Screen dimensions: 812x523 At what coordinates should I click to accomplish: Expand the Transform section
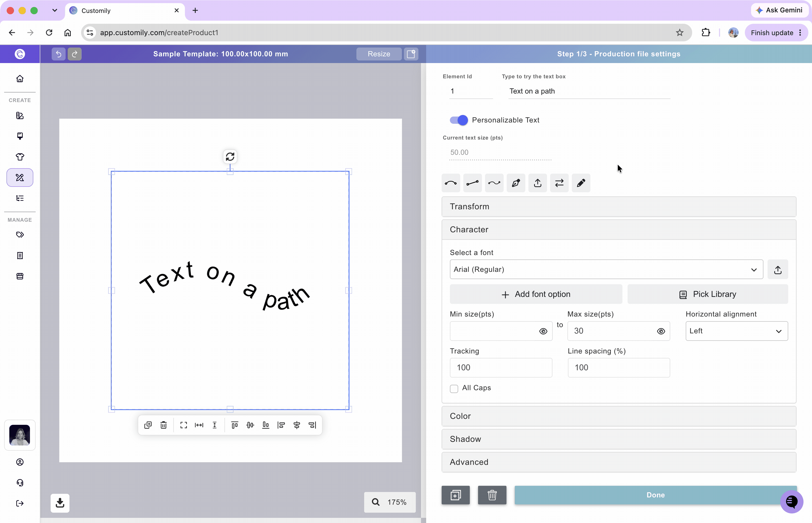pyautogui.click(x=619, y=206)
